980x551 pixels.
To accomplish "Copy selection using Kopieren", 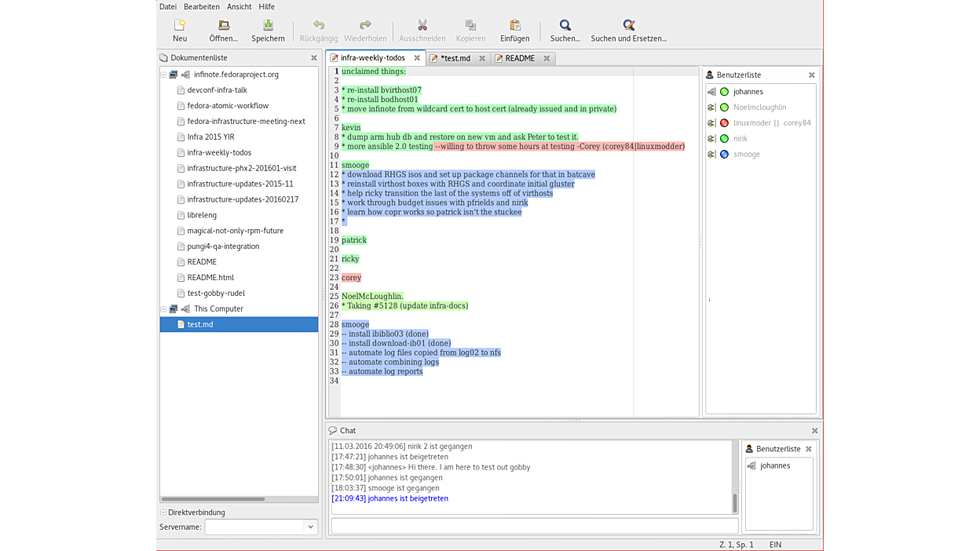I will click(471, 31).
